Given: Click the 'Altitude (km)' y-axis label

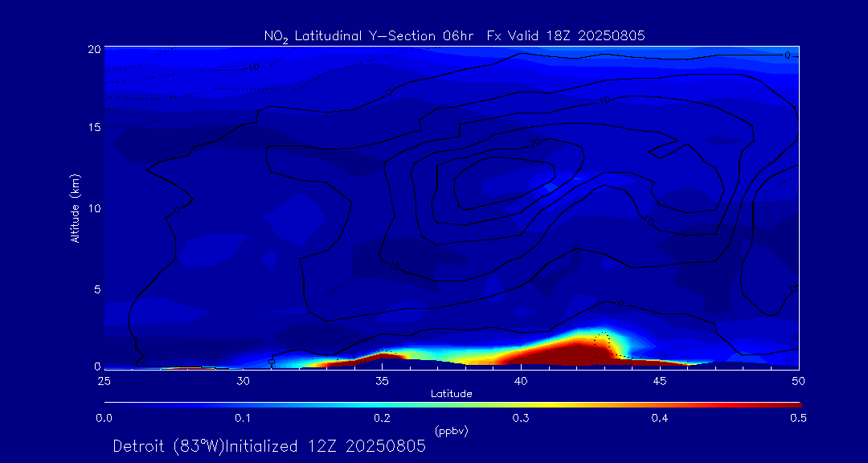Looking at the screenshot, I should click(75, 207).
